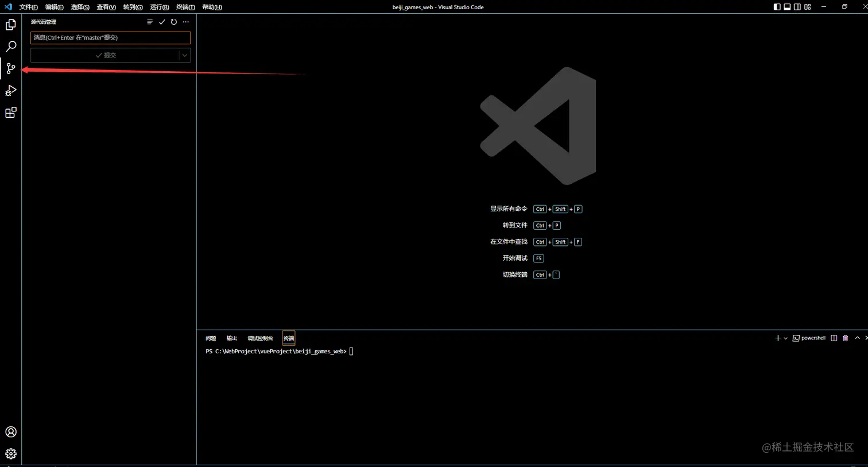
Task: Open source control more actions (…) menu
Action: pos(185,22)
